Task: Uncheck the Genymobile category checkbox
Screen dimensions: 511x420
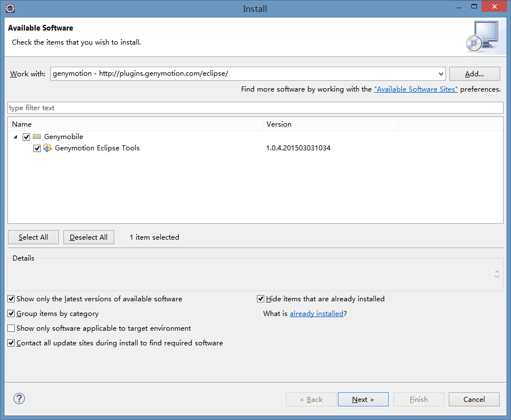Action: click(27, 137)
